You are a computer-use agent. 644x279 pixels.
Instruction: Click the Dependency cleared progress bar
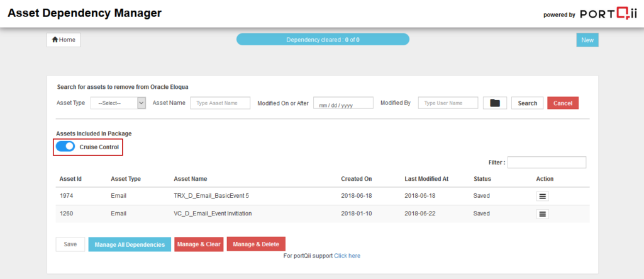click(x=323, y=40)
